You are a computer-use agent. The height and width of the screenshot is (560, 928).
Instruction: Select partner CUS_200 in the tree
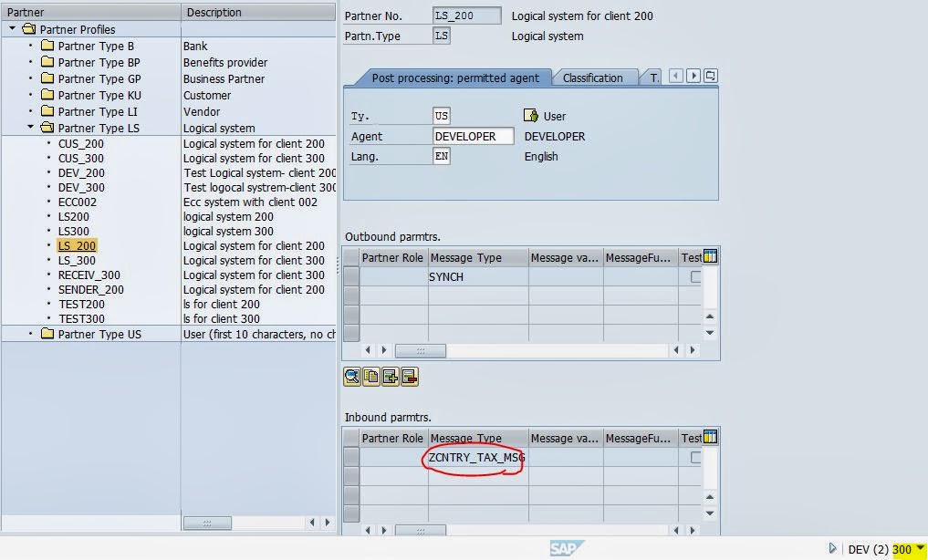[x=81, y=144]
